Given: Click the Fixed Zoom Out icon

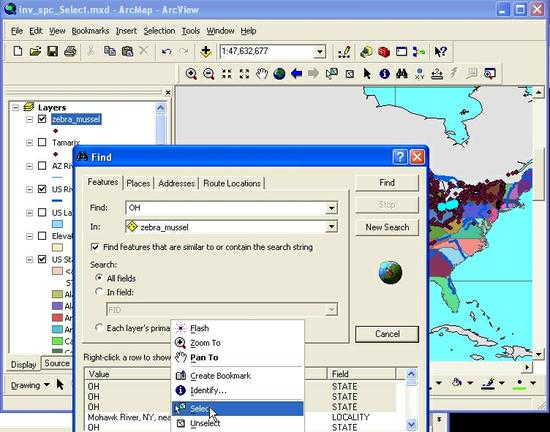Looking at the screenshot, I should click(244, 74).
